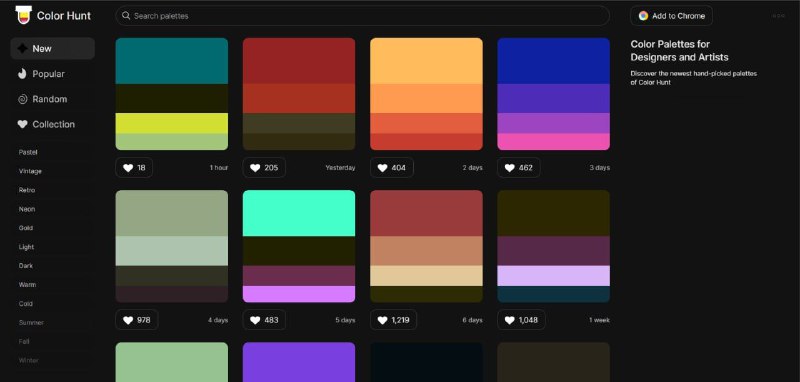This screenshot has height=382, width=800.
Task: Click teal swatch in the 18-likes palette
Action: click(x=172, y=61)
